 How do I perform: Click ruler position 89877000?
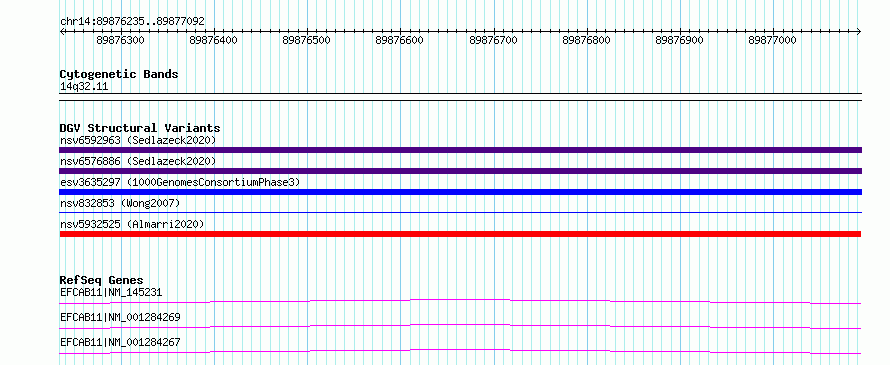[x=773, y=40]
